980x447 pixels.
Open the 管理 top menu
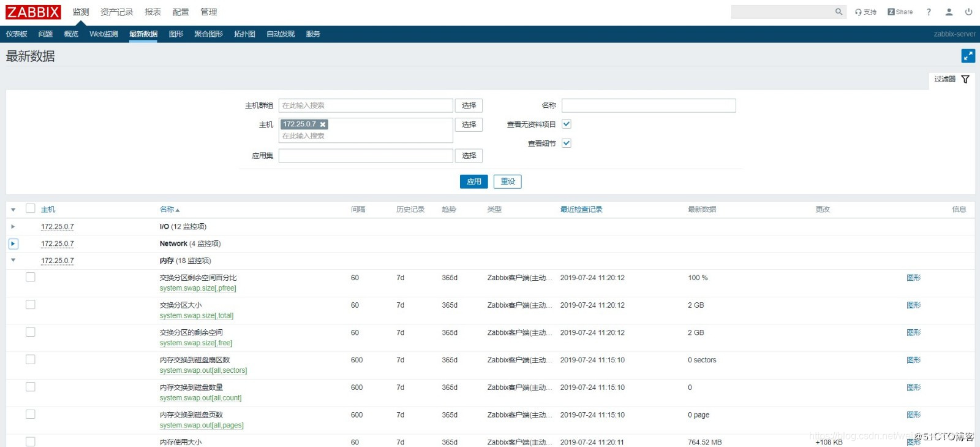pyautogui.click(x=209, y=12)
